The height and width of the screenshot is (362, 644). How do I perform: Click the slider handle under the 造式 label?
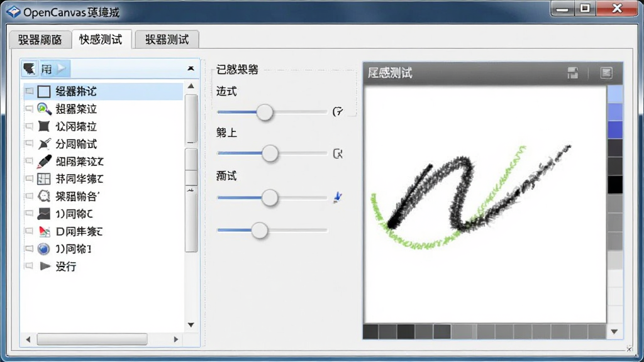pos(265,112)
